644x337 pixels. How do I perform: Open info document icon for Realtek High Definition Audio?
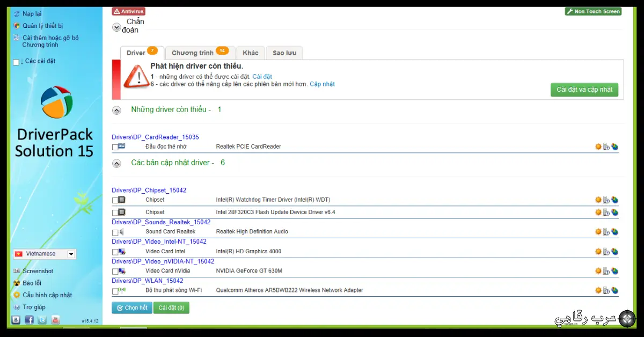click(606, 232)
